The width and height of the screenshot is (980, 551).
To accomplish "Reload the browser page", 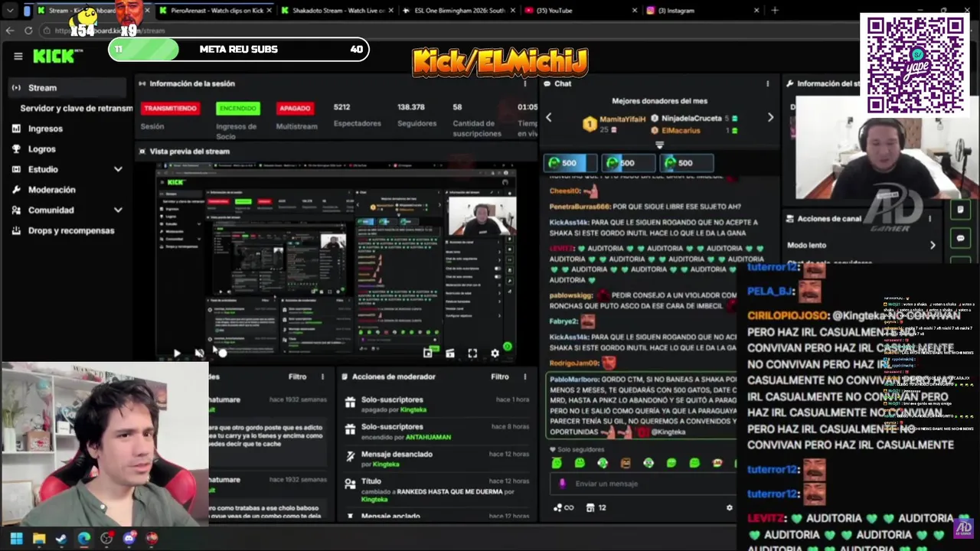I will click(x=28, y=31).
